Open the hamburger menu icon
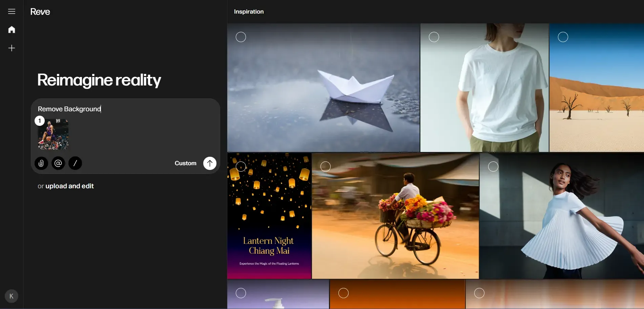The height and width of the screenshot is (309, 644). [12, 12]
